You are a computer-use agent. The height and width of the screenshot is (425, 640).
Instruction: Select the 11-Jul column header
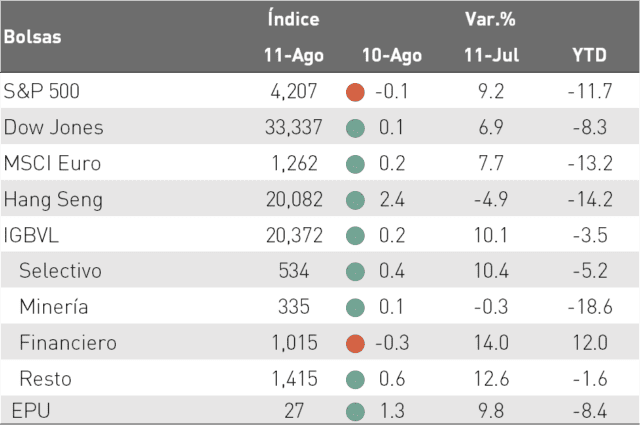point(491,55)
